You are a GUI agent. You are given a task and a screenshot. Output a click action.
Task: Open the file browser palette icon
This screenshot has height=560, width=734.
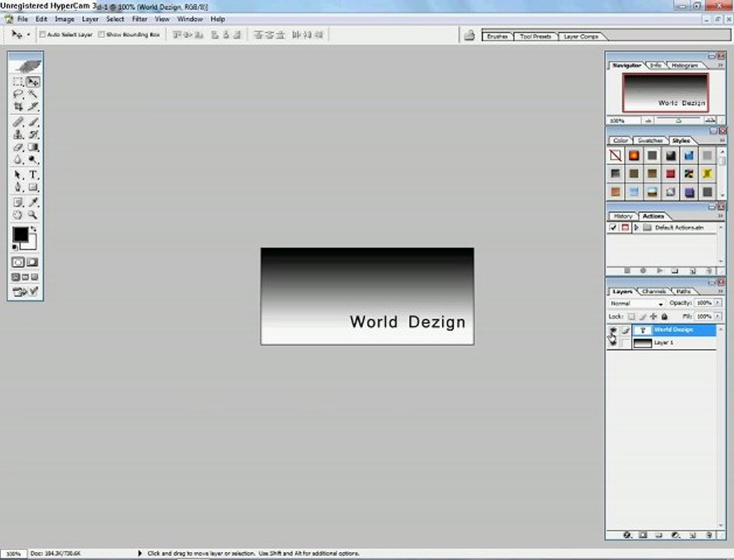(469, 35)
